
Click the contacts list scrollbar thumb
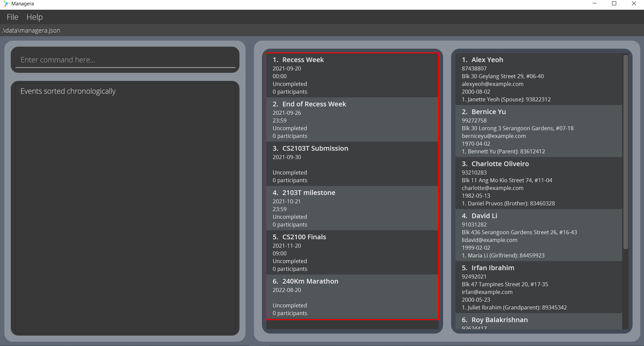pyautogui.click(x=626, y=152)
